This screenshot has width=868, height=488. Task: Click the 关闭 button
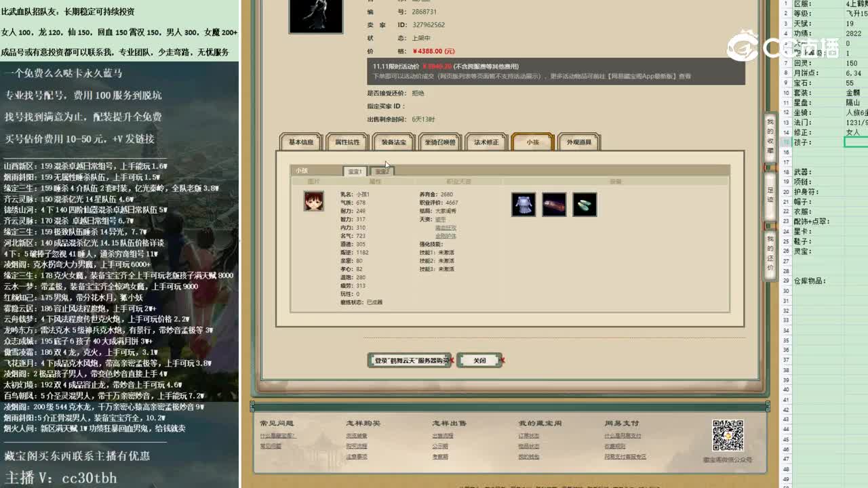pos(479,361)
